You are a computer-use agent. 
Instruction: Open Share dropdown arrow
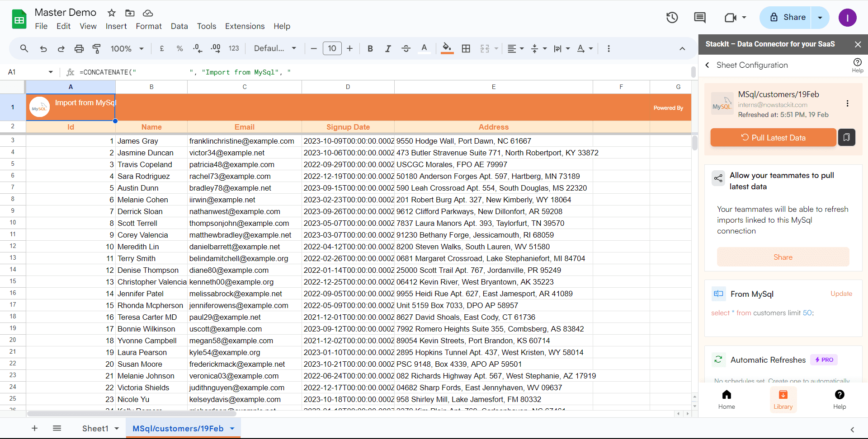[x=820, y=18]
